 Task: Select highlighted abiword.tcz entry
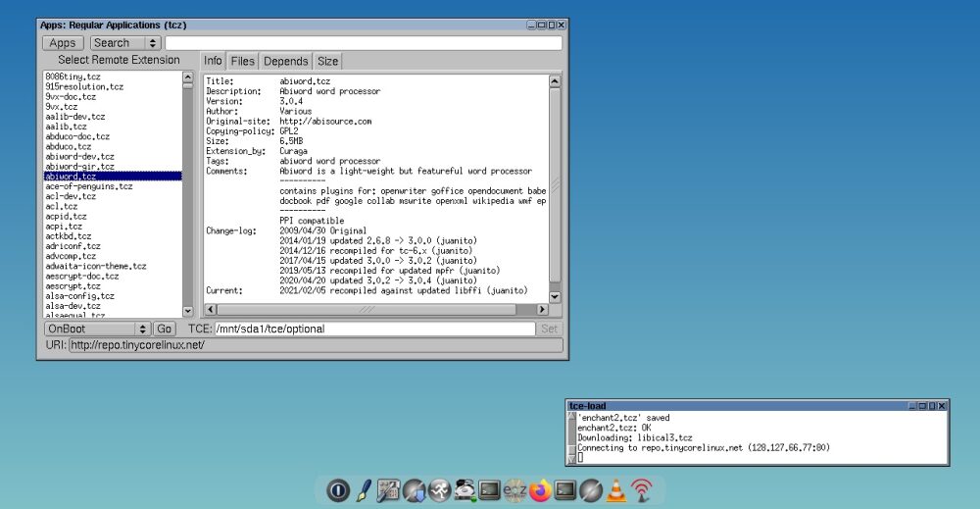[113, 177]
